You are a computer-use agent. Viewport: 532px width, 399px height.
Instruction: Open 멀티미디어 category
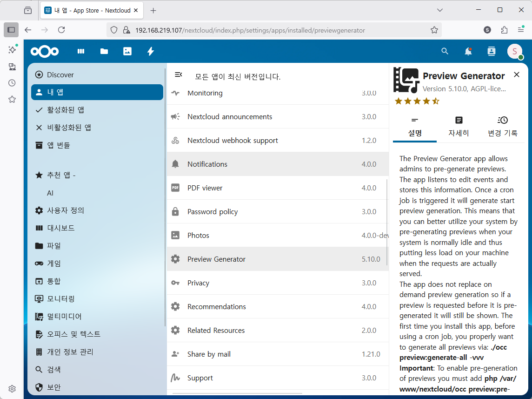click(97, 317)
